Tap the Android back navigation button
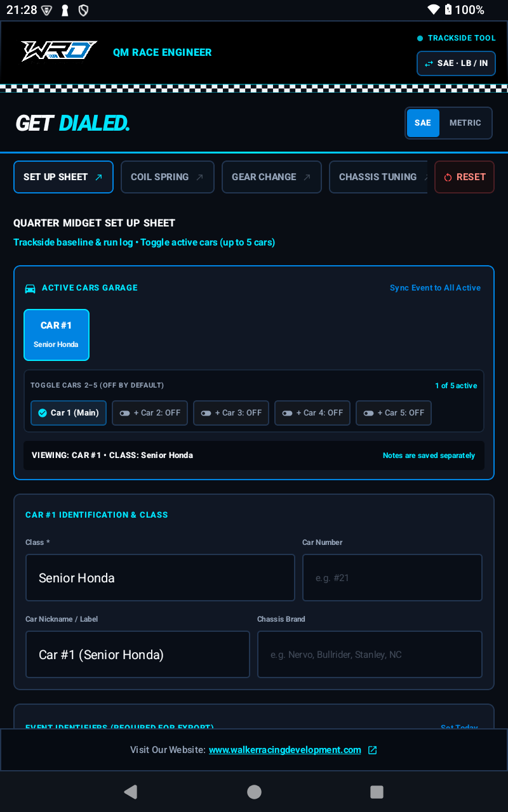508x812 pixels. [131, 792]
